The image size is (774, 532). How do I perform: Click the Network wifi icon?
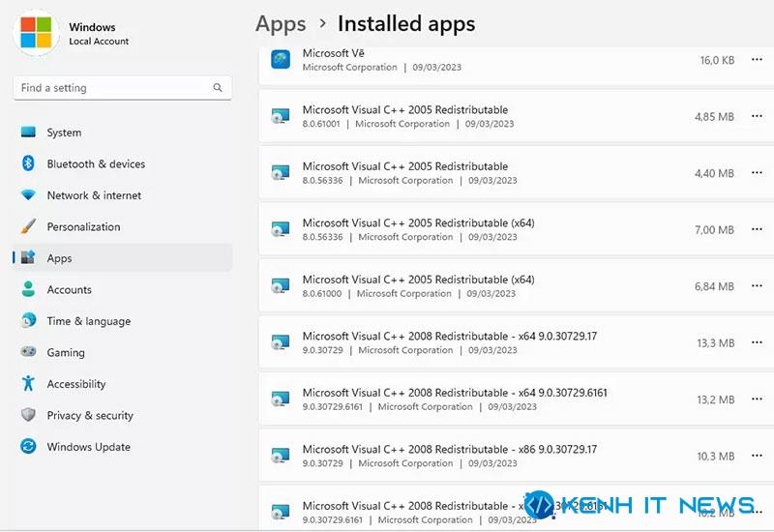click(x=28, y=195)
